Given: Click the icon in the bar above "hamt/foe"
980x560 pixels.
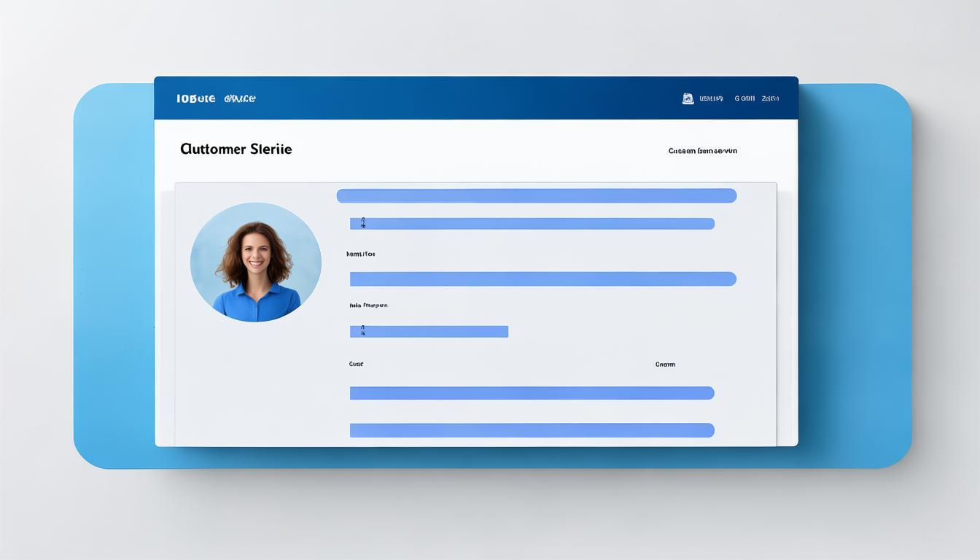Looking at the screenshot, I should tap(362, 223).
